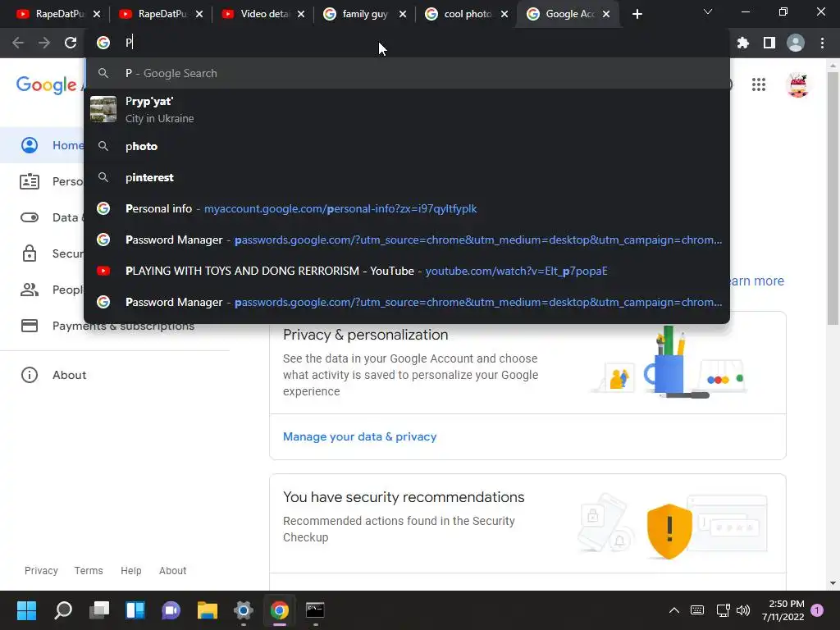
Task: Open the last Password Manager suggestion
Action: pos(407,302)
